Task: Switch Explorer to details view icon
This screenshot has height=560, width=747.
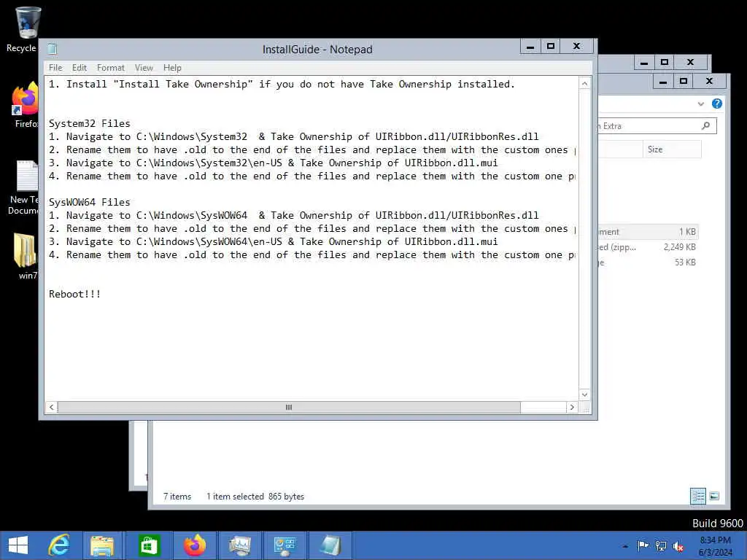Action: click(x=698, y=496)
